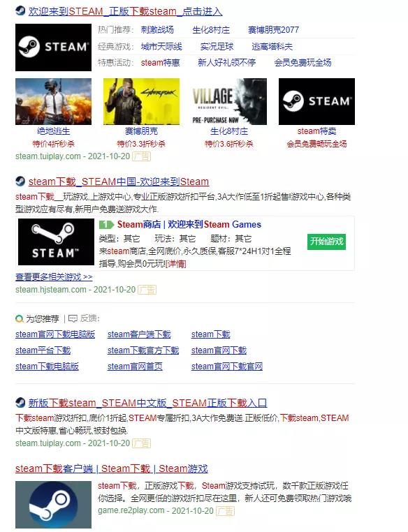The image size is (408, 532).
Task: Click the 特价3.6折秒杀 text
Action: pos(229,144)
